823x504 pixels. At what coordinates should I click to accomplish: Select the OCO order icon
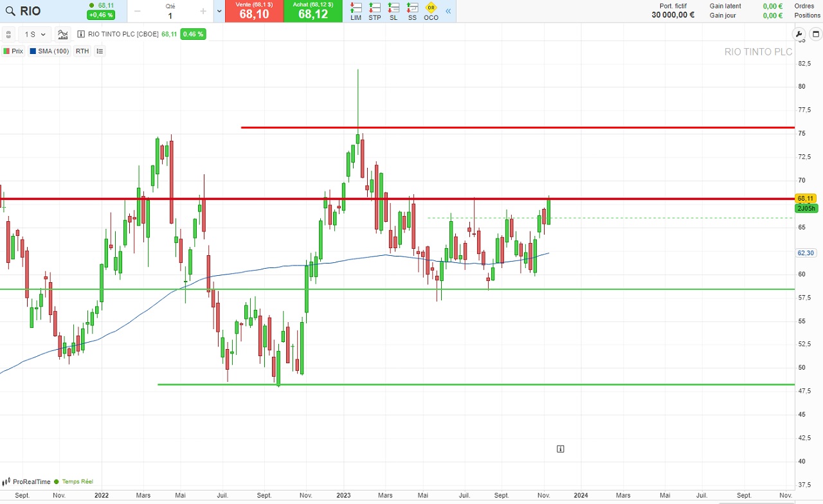pyautogui.click(x=431, y=12)
